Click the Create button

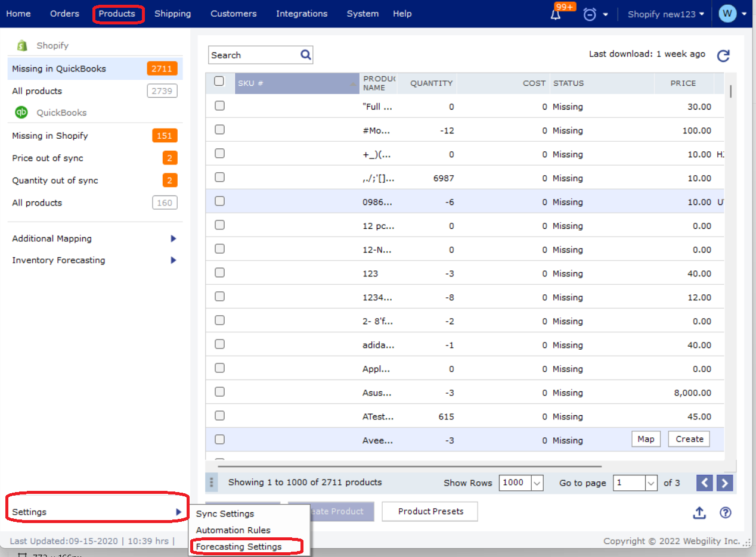click(x=689, y=439)
